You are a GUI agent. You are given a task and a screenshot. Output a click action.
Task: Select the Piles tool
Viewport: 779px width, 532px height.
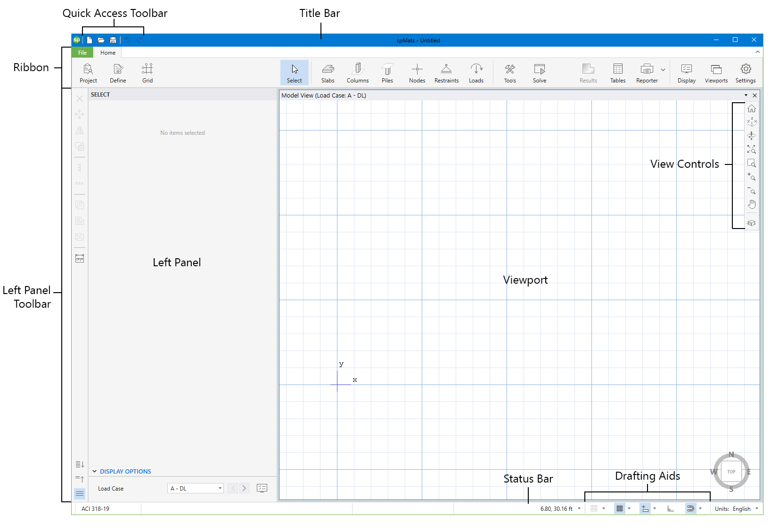coord(387,72)
